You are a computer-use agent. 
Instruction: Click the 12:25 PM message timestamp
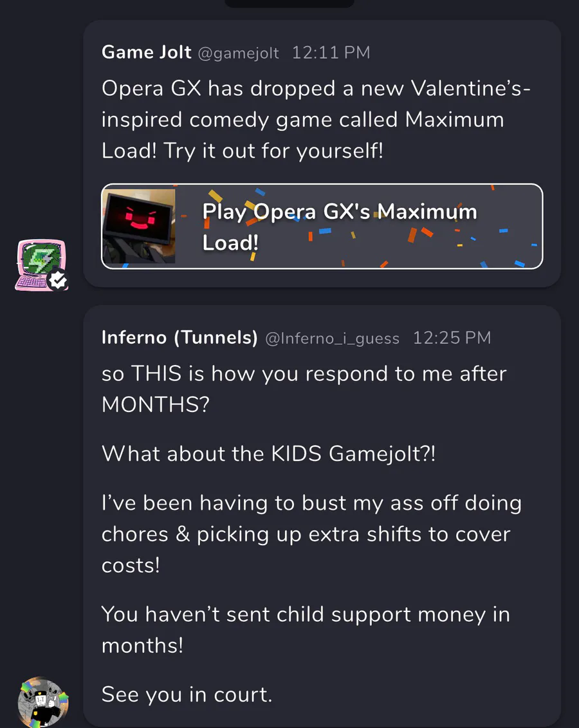pos(452,338)
